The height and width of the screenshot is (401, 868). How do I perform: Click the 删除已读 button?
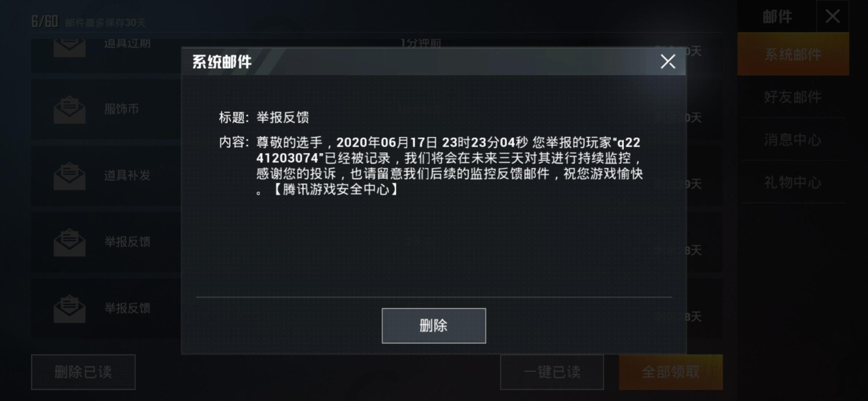(83, 372)
